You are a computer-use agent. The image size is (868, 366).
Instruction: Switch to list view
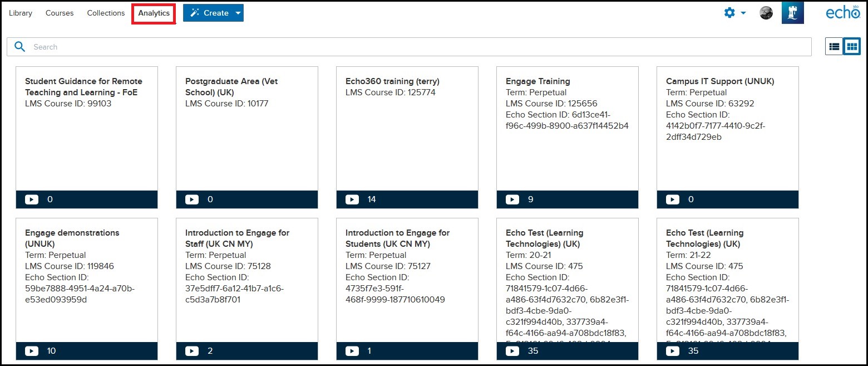[834, 47]
